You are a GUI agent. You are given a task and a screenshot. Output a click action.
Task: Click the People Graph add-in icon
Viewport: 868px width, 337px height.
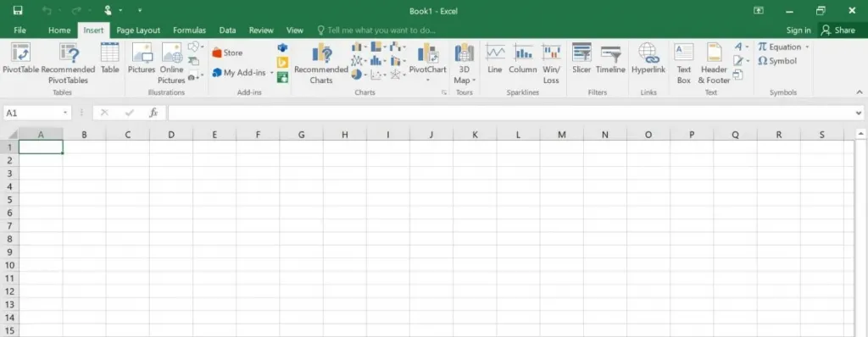pos(282,77)
